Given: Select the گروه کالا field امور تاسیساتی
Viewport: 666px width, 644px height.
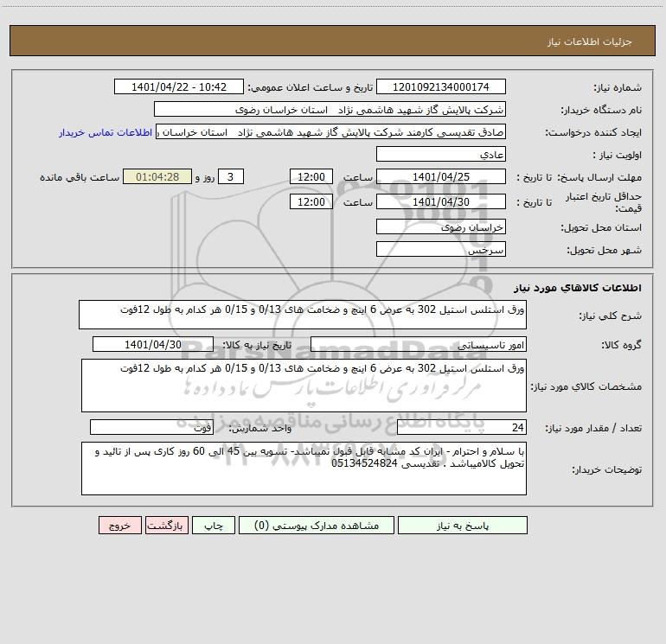Looking at the screenshot, I should pyautogui.click(x=419, y=344).
